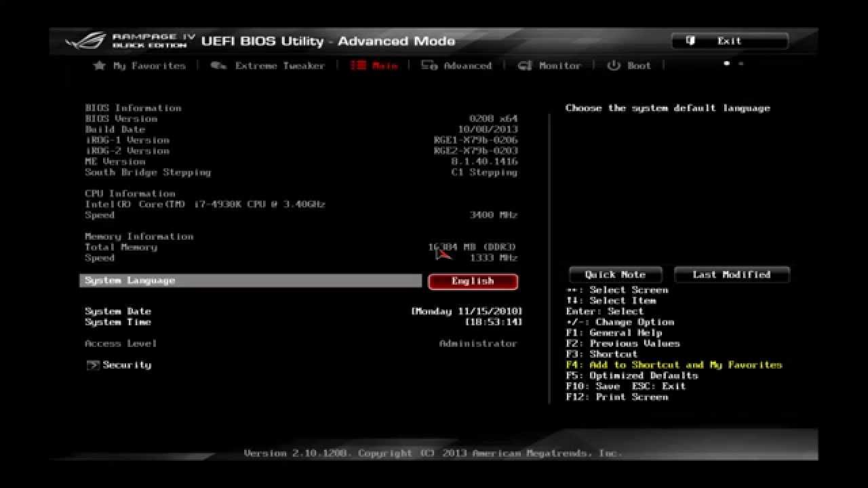Click the F4 Add to Shortcut hint
The image size is (868, 488).
(674, 365)
